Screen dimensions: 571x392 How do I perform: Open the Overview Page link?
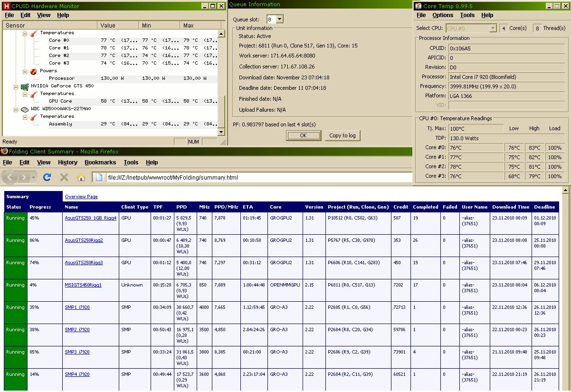click(81, 197)
